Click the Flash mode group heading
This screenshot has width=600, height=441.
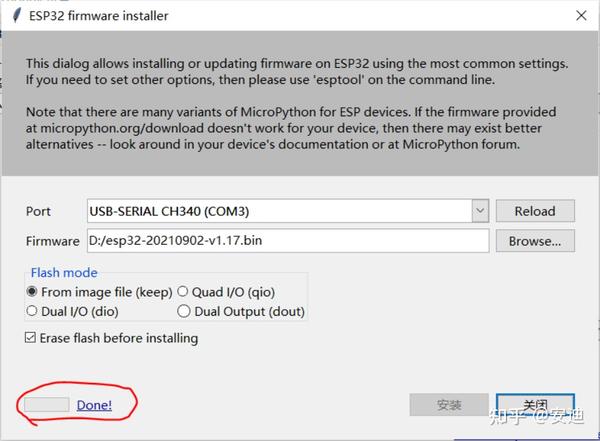(64, 272)
